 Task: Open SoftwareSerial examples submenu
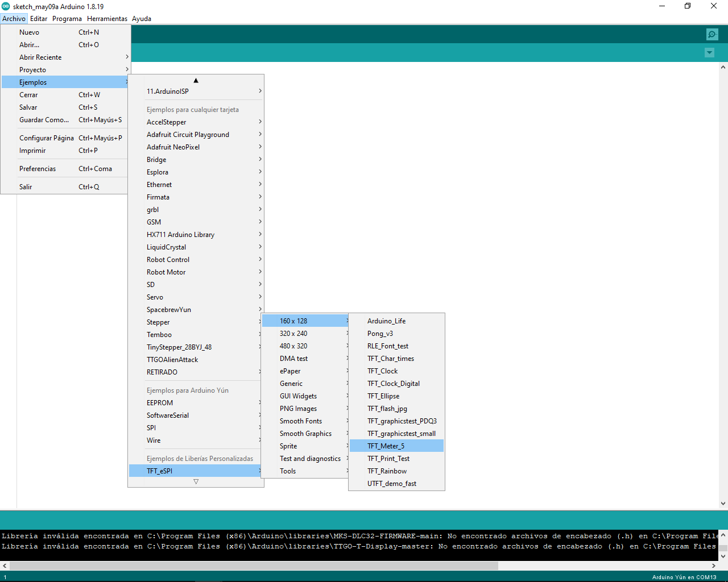195,415
